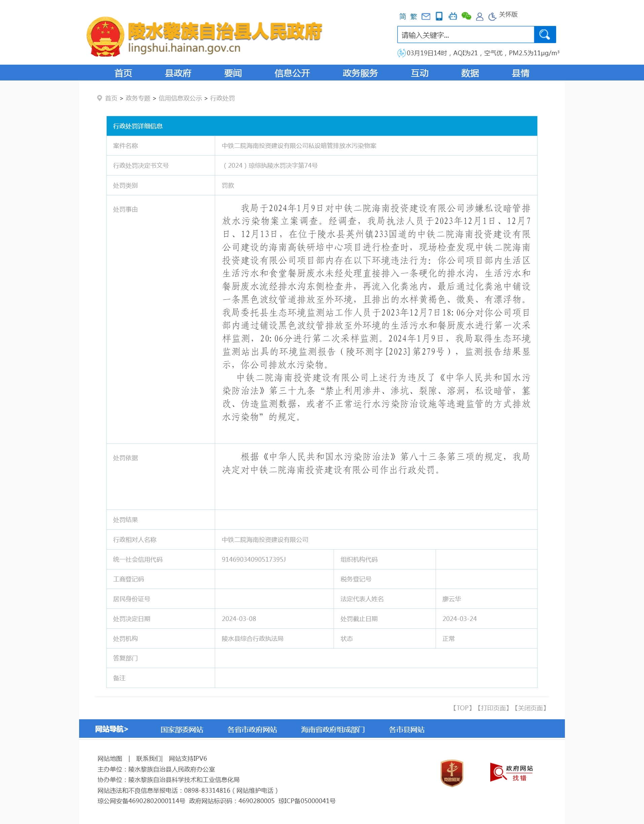Click the 网站导航> label

[111, 729]
